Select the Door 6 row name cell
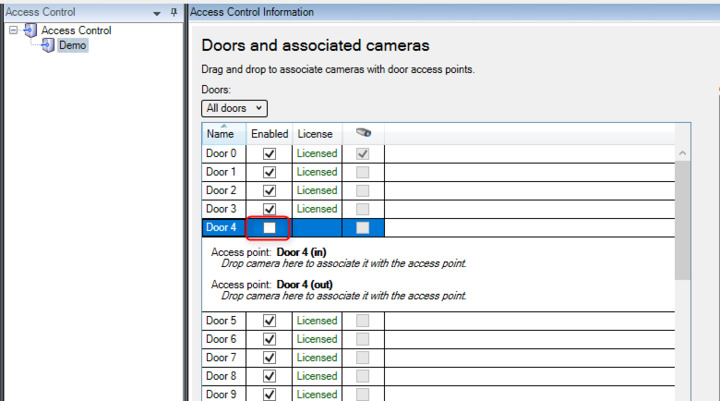Viewport: 720px width, 401px height. point(223,339)
